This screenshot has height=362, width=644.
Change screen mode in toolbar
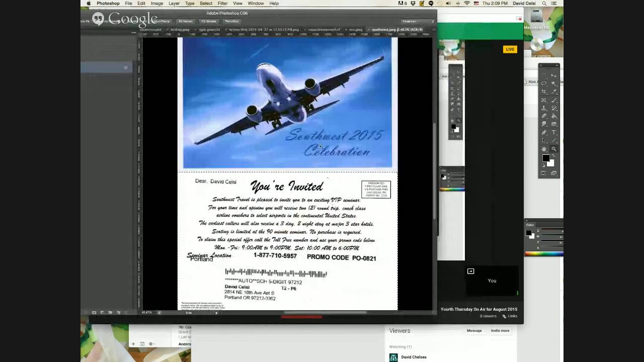(x=554, y=173)
